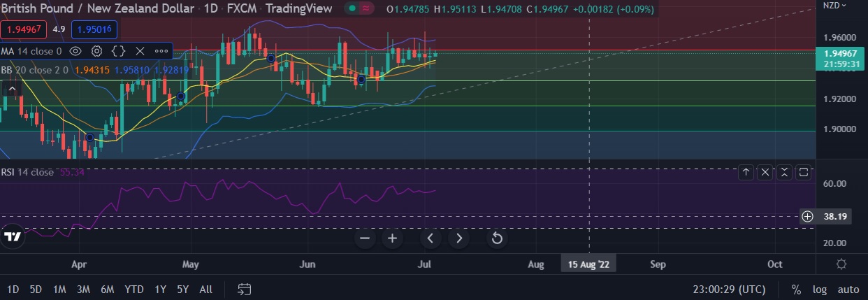
Task: Select the 3M time range
Action: [83, 289]
